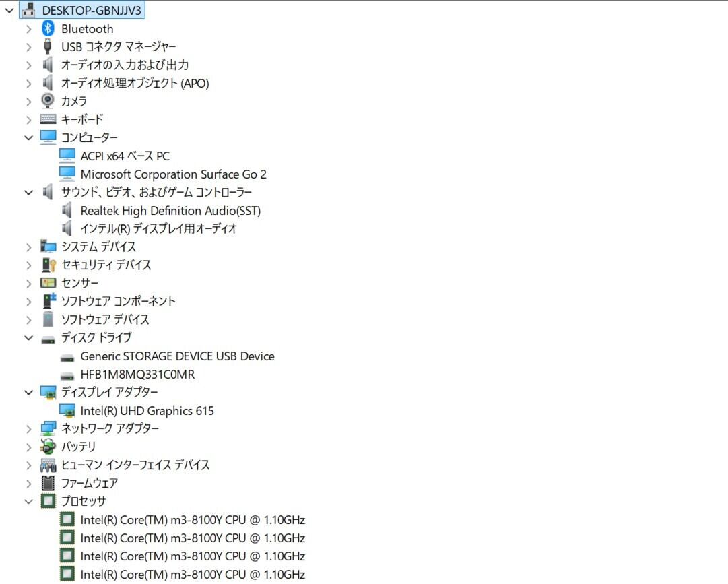Screen dimensions: 728x584
Task: Click the USB connector plug icon
Action: click(47, 46)
